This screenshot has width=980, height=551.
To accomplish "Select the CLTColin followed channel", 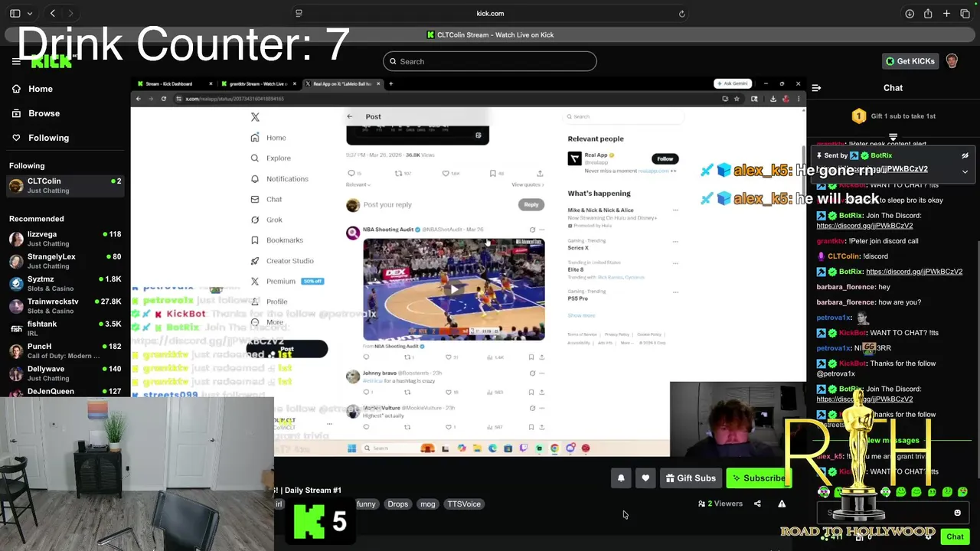I will click(x=64, y=185).
